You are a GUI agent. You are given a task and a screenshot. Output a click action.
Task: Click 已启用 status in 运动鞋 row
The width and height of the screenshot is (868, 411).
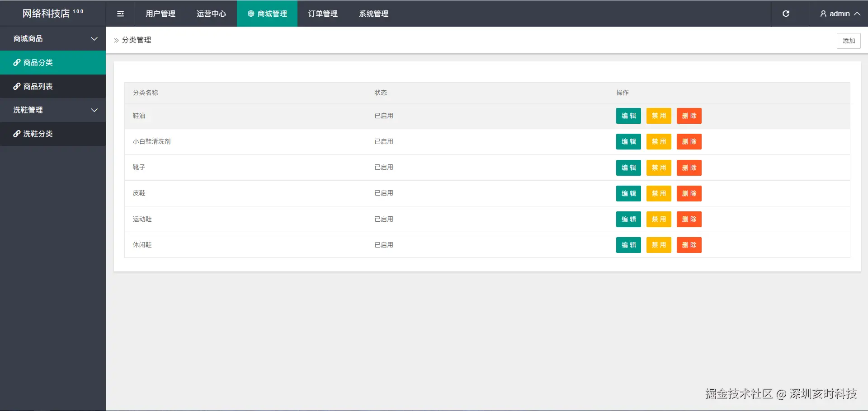[x=384, y=219]
